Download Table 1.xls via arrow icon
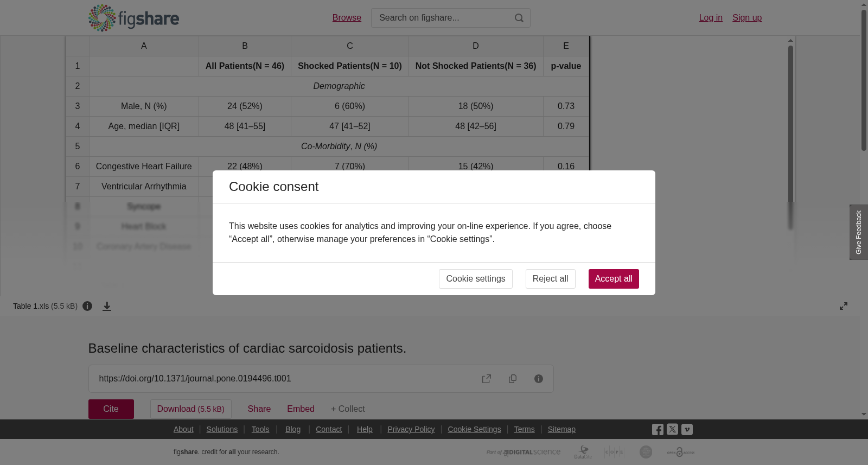Image resolution: width=868 pixels, height=465 pixels. (x=107, y=306)
